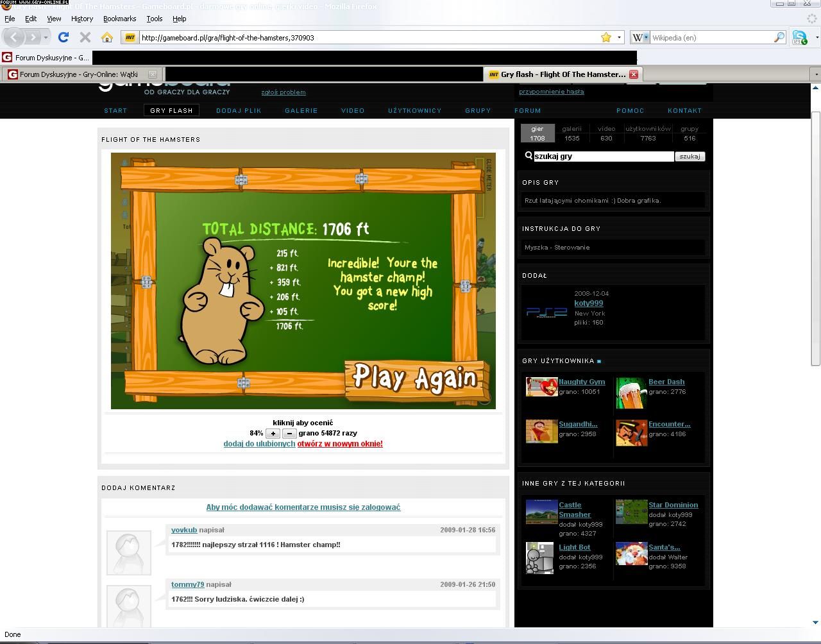Screen dimensions: 821x644
Task: Rate the game up with plus button
Action: click(x=272, y=434)
